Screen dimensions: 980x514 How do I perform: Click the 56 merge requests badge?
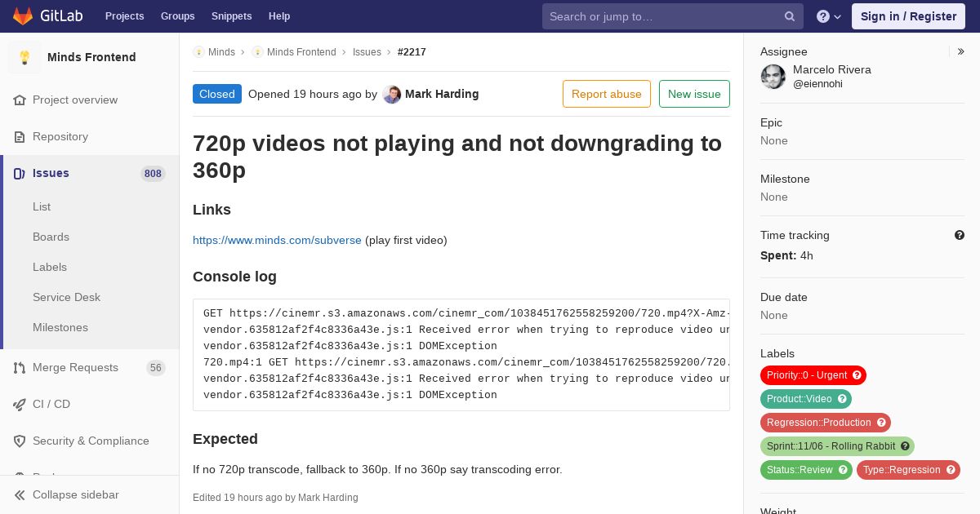pos(156,367)
